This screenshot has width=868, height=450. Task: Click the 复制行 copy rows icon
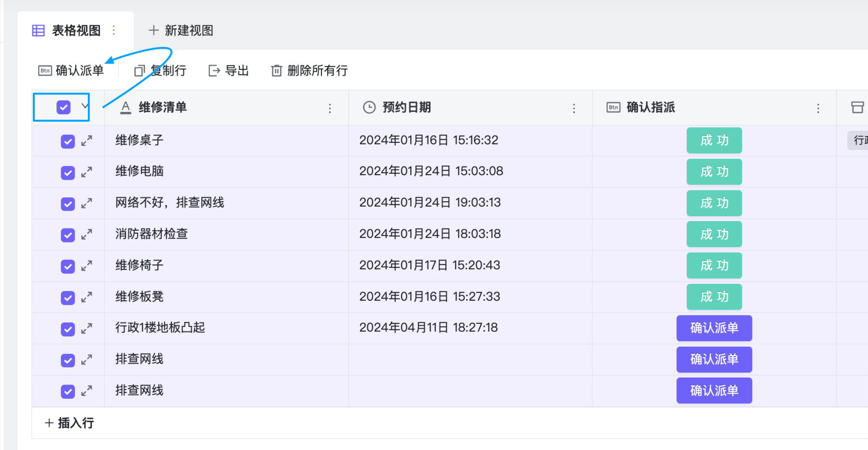tap(139, 71)
